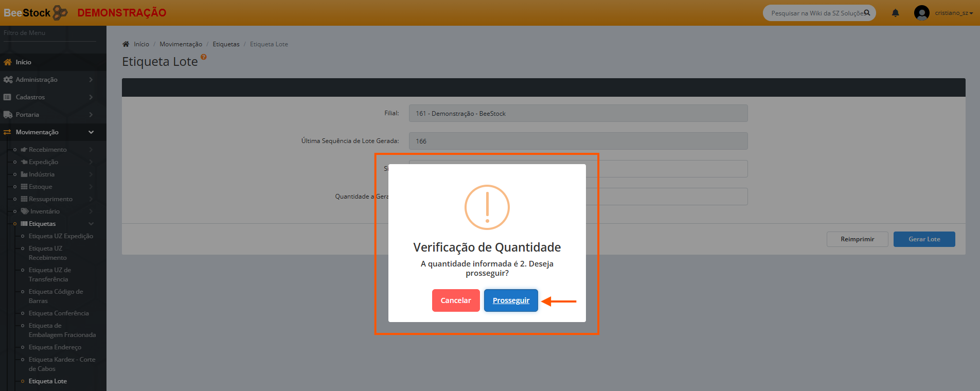Select Etiqueta Conferência menu item
Screen dimensions: 980x391
[x=59, y=313]
